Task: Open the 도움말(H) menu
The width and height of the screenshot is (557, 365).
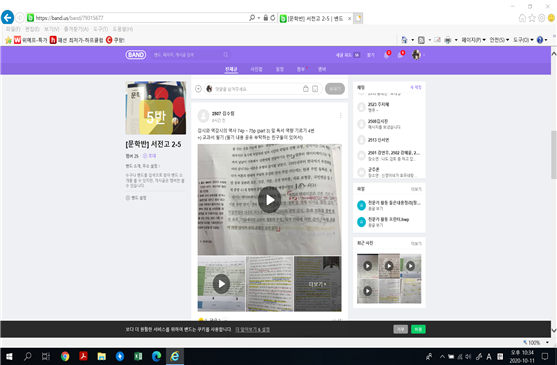Action: tap(123, 29)
